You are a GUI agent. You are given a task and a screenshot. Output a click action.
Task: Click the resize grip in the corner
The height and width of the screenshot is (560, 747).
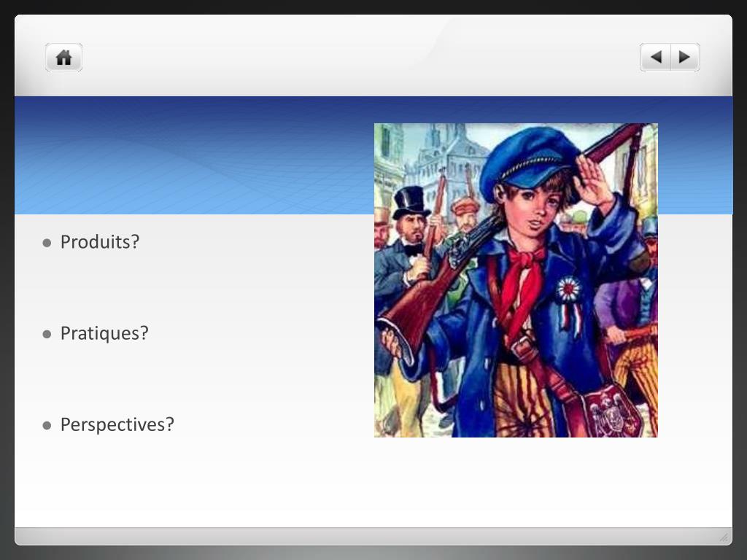[724, 537]
